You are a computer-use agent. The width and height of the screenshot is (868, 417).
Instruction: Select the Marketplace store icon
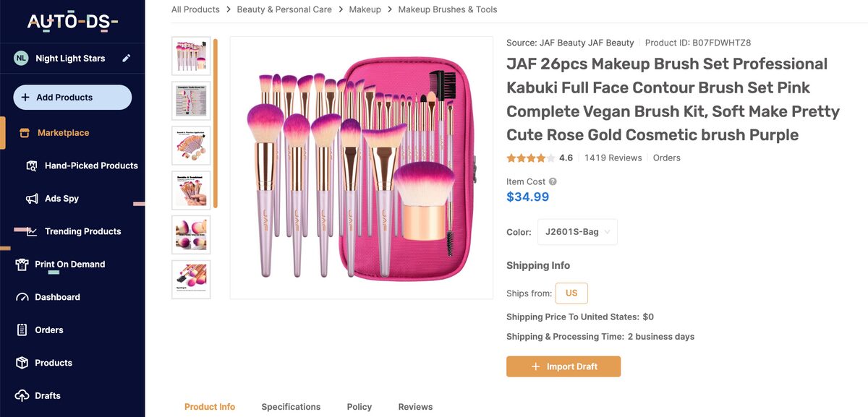coord(26,133)
